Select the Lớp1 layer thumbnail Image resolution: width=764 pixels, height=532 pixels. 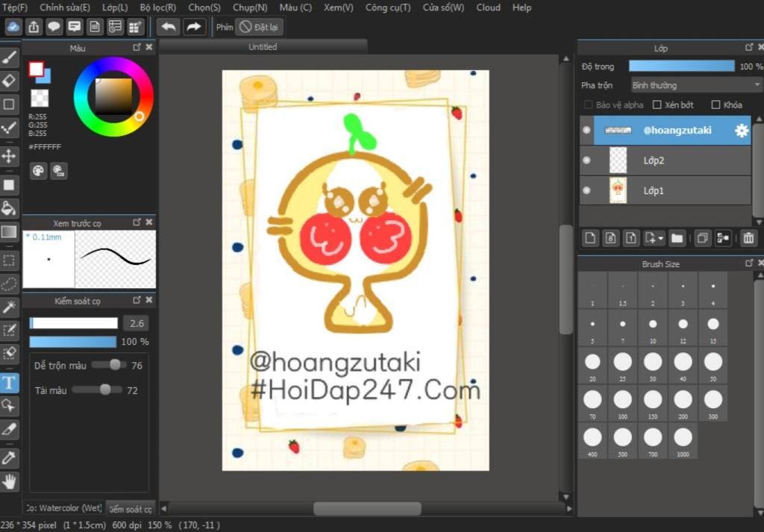click(618, 190)
